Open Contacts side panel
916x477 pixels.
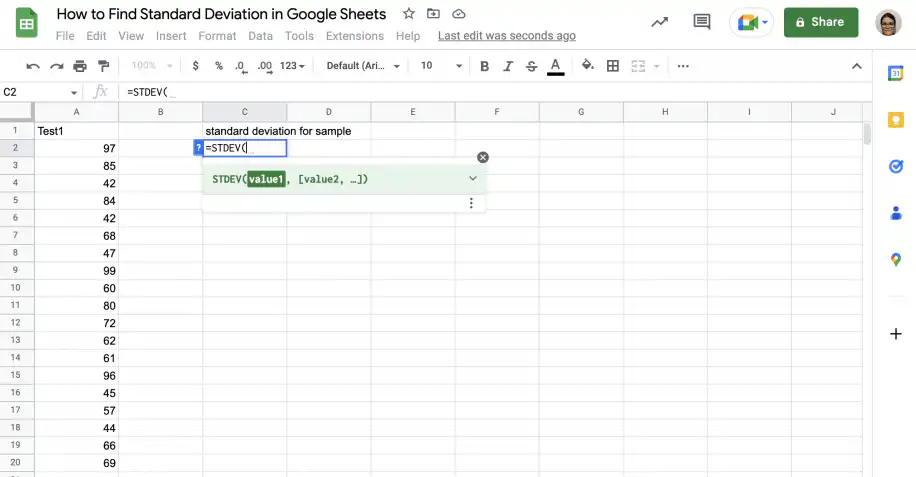tap(896, 213)
